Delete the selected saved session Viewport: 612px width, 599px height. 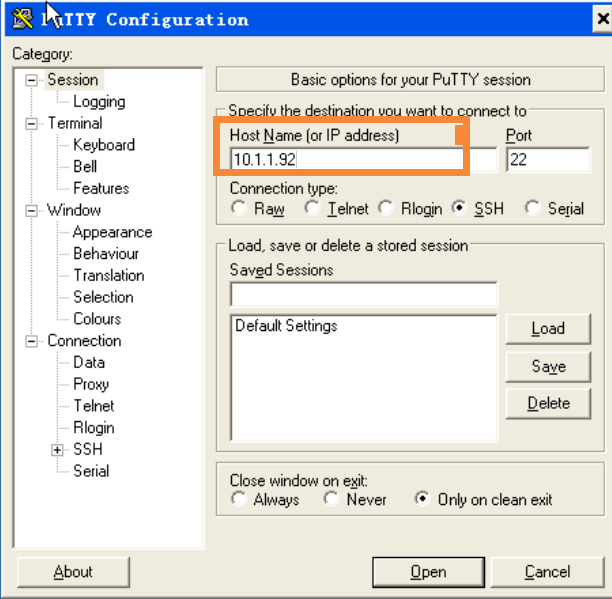[548, 403]
